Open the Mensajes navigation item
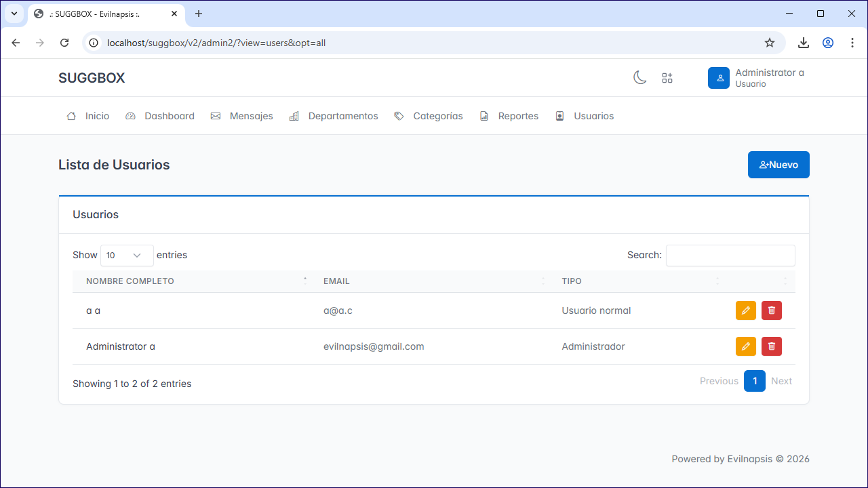Image resolution: width=868 pixels, height=488 pixels. coord(242,116)
